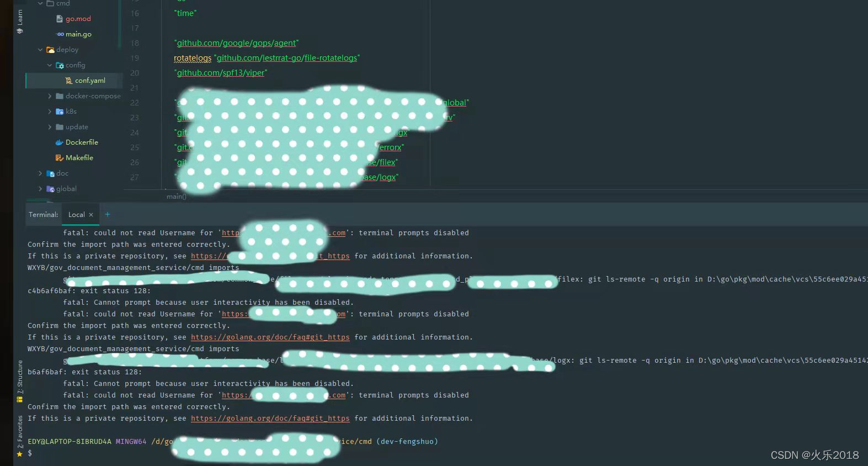Click the deploy folder icon
This screenshot has width=868, height=466.
click(x=50, y=50)
